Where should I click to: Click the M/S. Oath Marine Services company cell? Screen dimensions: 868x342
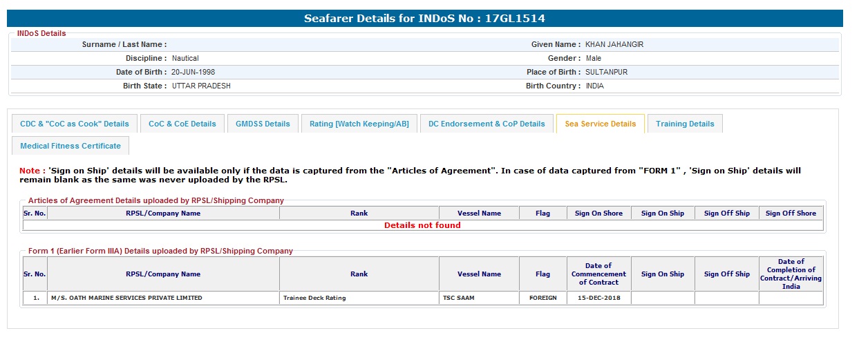[x=126, y=298]
